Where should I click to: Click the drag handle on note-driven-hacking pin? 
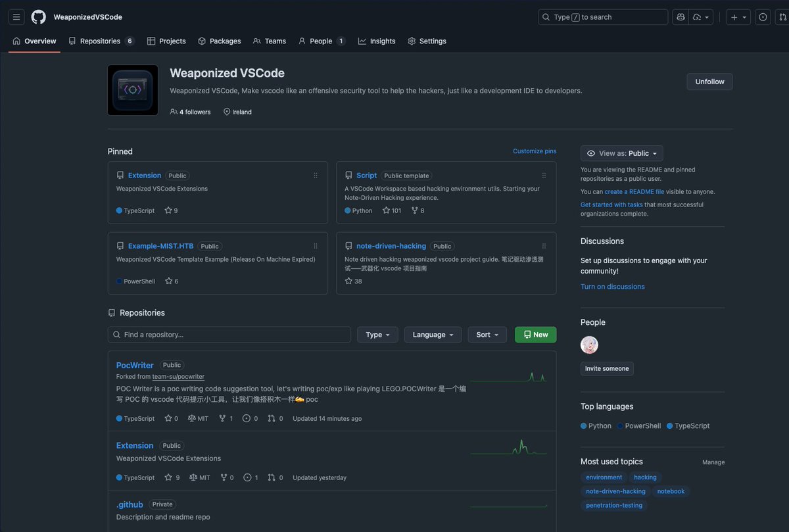544,246
